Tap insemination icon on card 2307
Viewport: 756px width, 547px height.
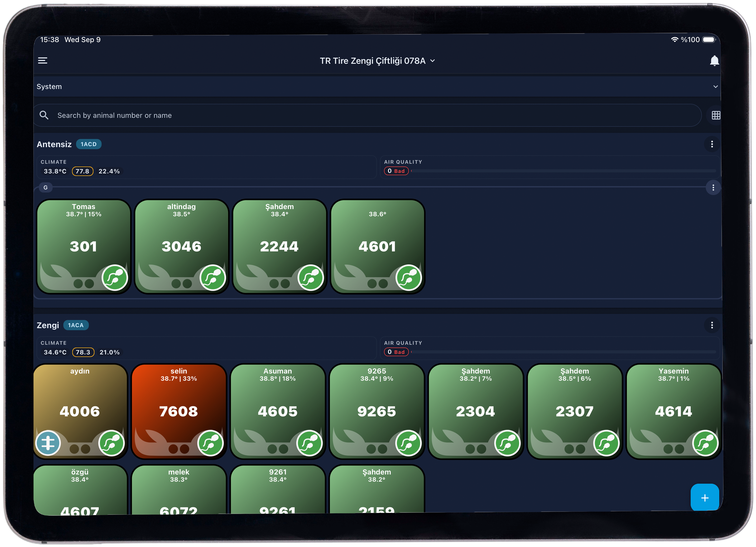[x=606, y=443]
